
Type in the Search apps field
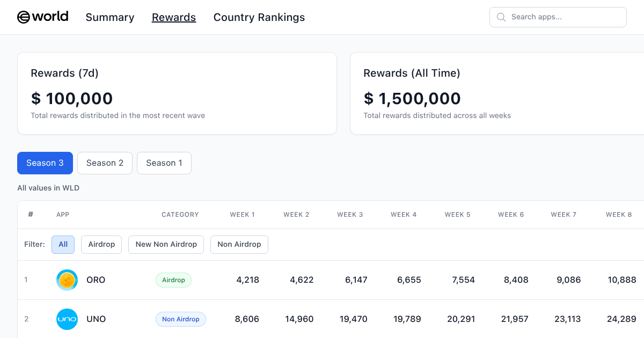565,17
